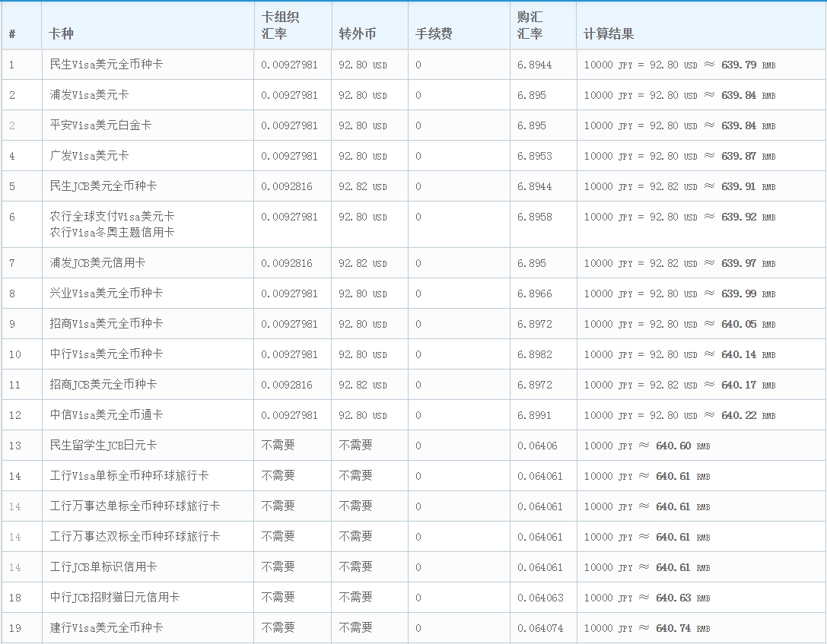Viewport: 827px width, 644px height.
Task: Click the 640.05 RMB result
Action: [x=749, y=324]
